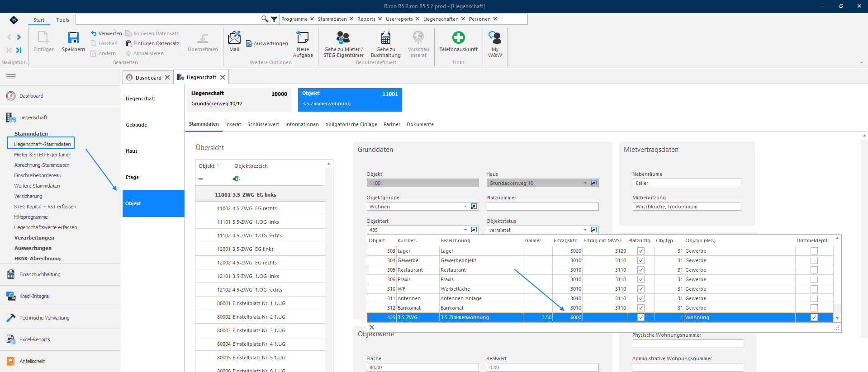Toggle the hamburger navigation menu icon

pyautogui.click(x=11, y=77)
